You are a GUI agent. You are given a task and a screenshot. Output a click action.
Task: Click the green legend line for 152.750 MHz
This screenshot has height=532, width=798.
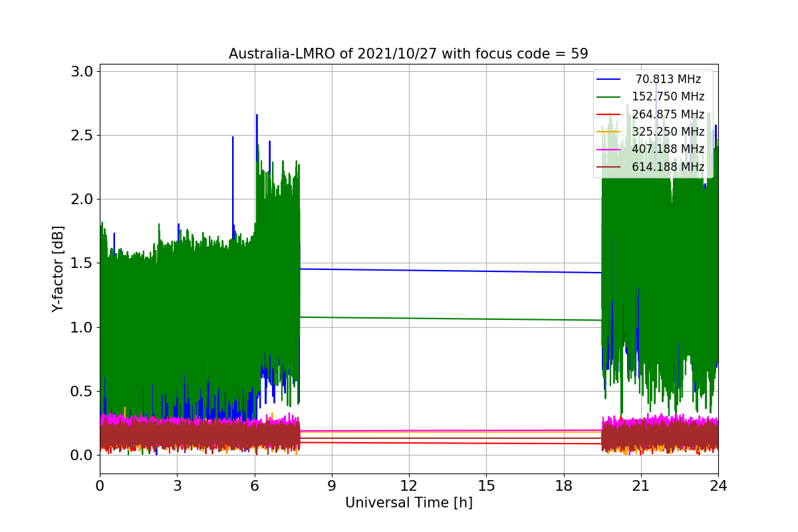pyautogui.click(x=608, y=97)
